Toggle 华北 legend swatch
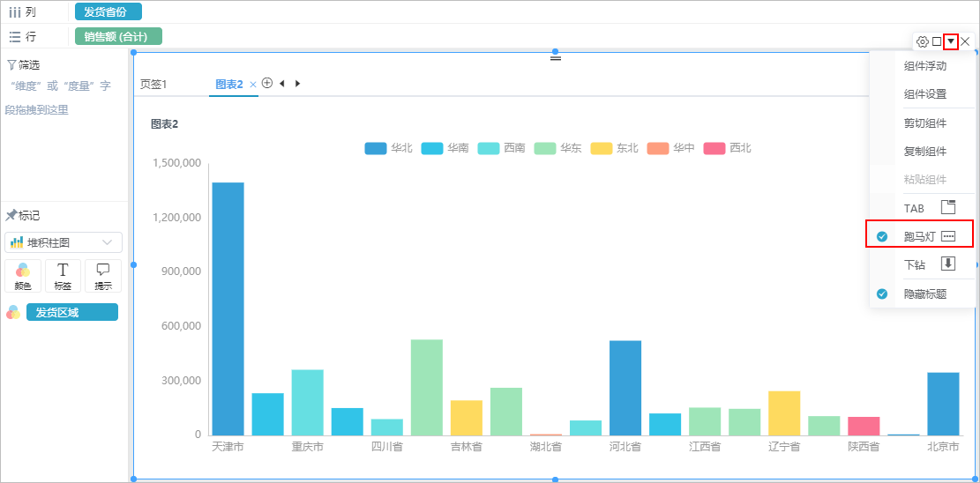Screen dimensions: 980x483 [x=375, y=149]
